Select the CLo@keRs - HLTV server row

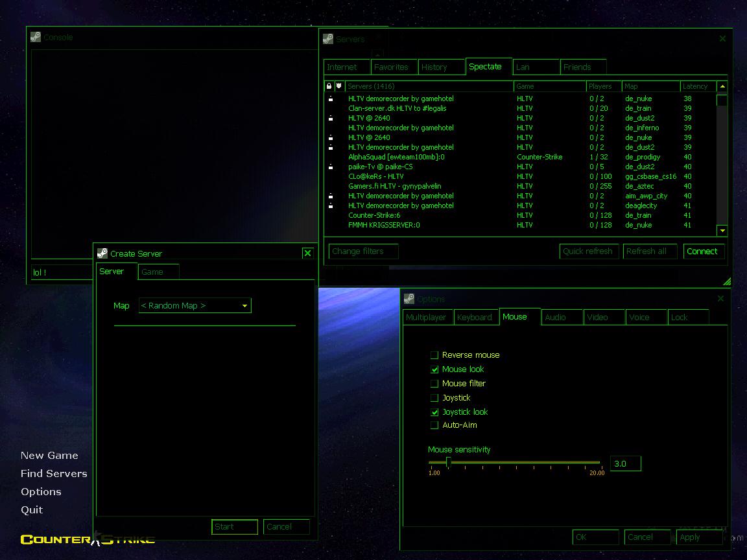pyautogui.click(x=520, y=177)
